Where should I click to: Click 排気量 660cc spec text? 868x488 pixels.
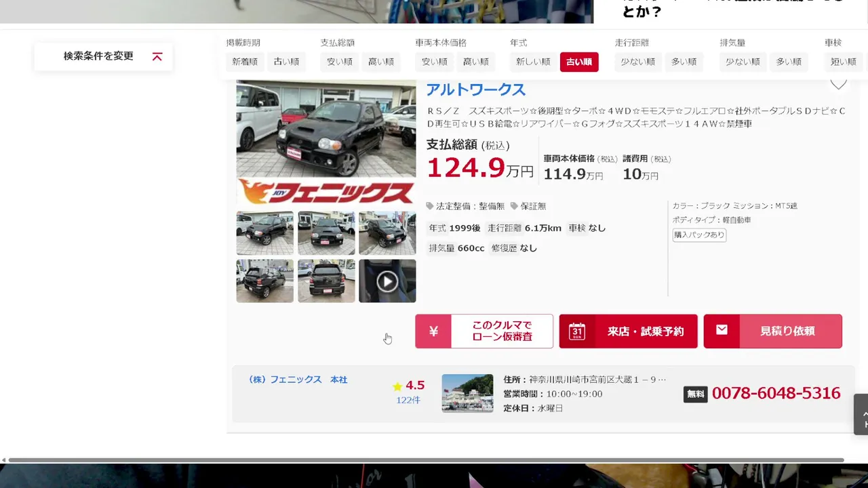(x=456, y=248)
